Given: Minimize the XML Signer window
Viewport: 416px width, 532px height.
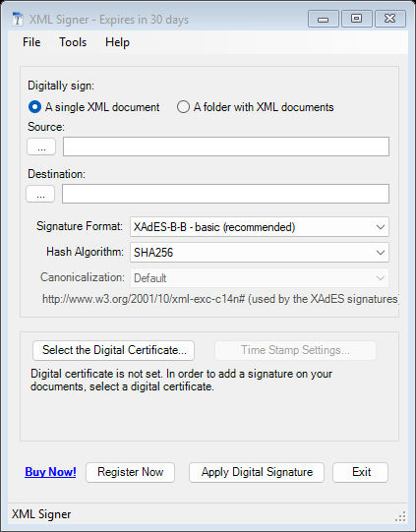Looking at the screenshot, I should coord(323,19).
